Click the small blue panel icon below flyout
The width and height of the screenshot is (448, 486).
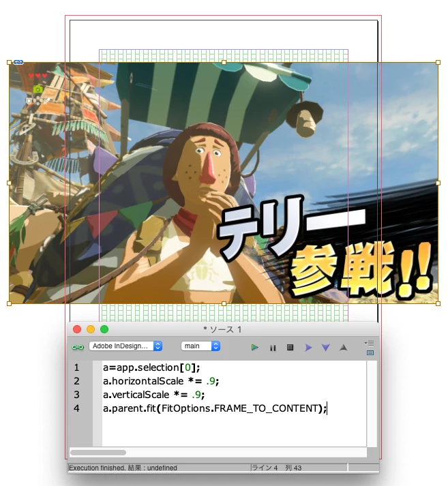pyautogui.click(x=370, y=352)
